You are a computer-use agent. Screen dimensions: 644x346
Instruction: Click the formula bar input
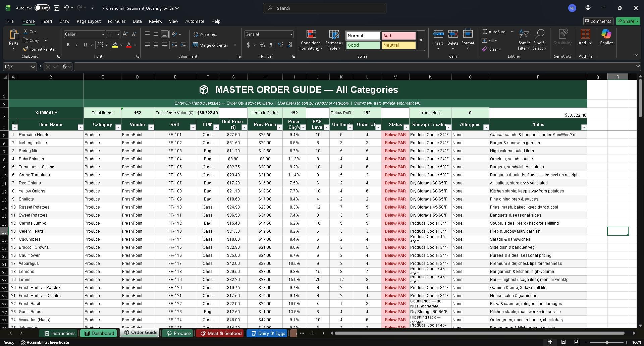[x=354, y=67]
